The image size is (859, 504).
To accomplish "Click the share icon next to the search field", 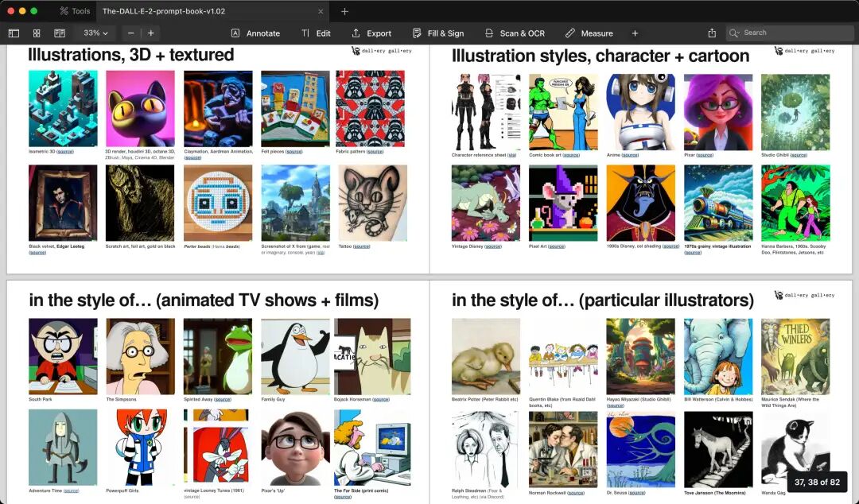I will 712,33.
